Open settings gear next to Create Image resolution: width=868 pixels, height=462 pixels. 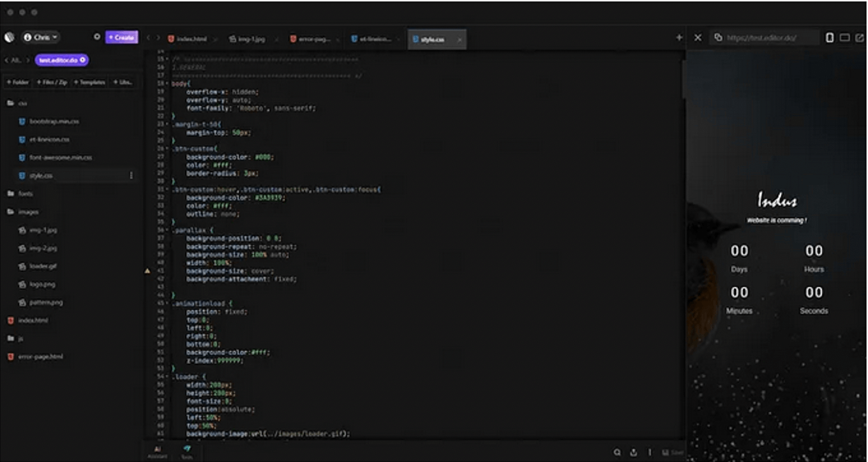pyautogui.click(x=97, y=37)
